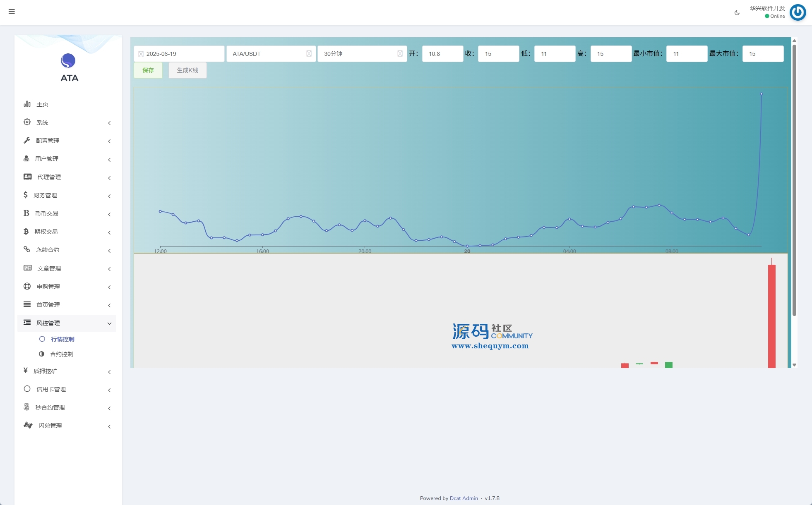Image resolution: width=812 pixels, height=505 pixels.
Task: Click the dollar icon for 财务管理
Action: pyautogui.click(x=26, y=195)
